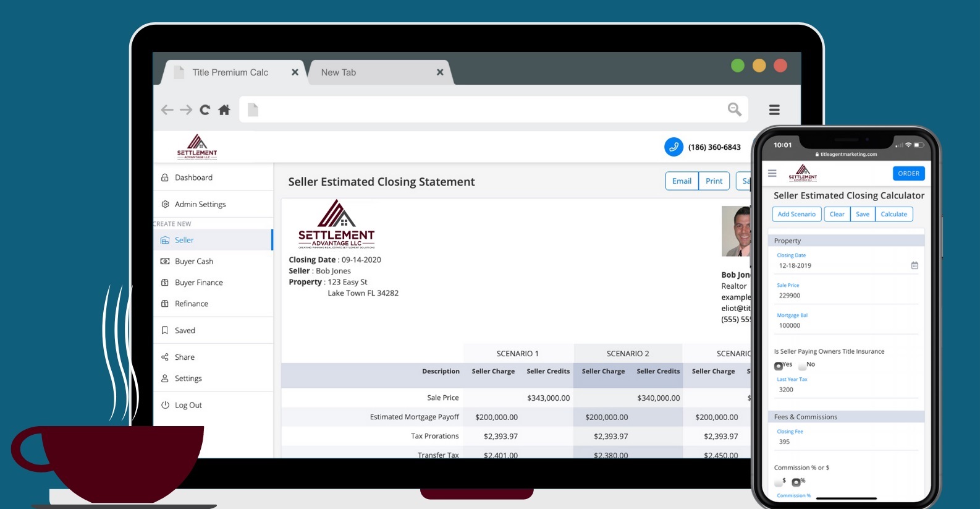Tap the ORDER button on phone
This screenshot has width=980, height=509.
click(908, 174)
